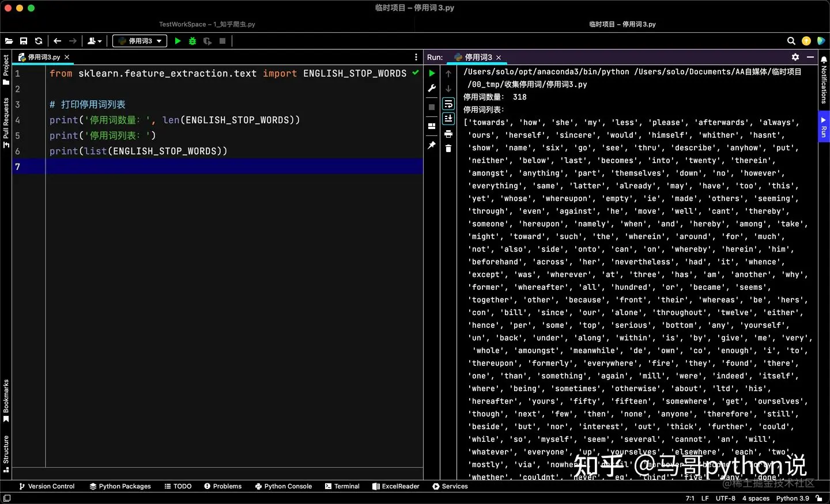Rerun the script from Run panel

432,73
